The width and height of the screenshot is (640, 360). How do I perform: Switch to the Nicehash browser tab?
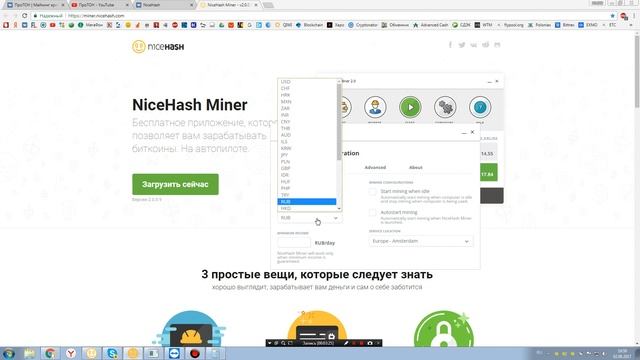(x=164, y=5)
